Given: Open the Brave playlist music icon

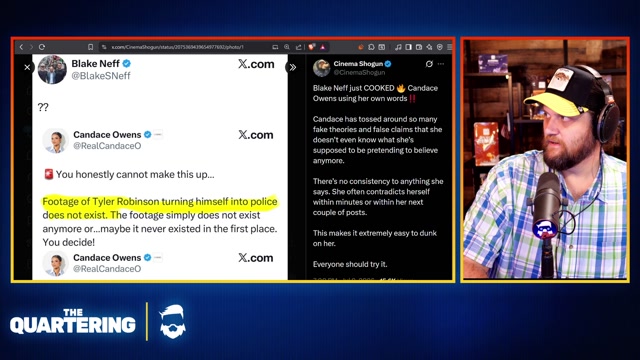Looking at the screenshot, I should point(398,47).
